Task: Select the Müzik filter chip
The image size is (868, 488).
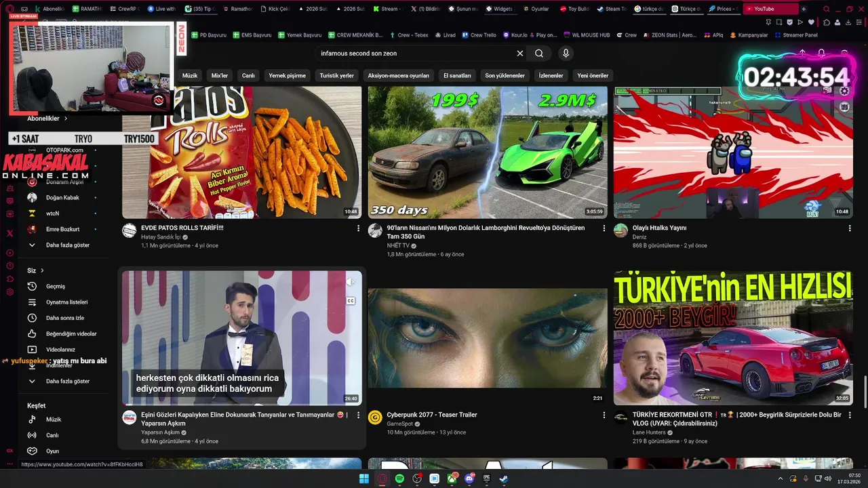Action: click(x=190, y=75)
